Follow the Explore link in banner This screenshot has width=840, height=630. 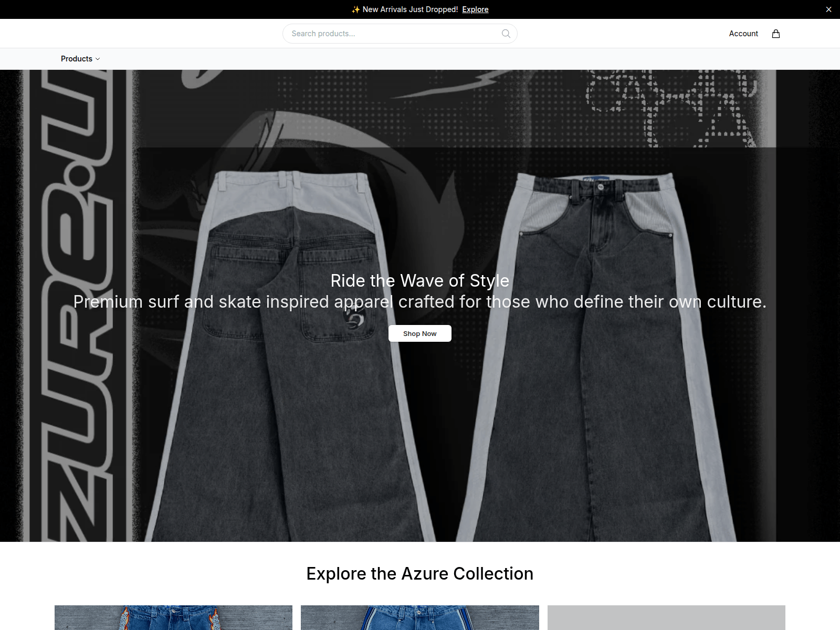475,9
